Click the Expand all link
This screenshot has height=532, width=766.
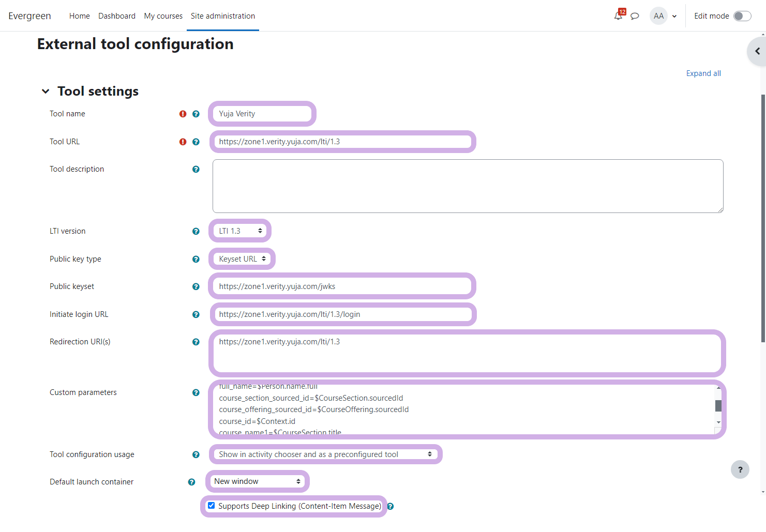coord(703,73)
